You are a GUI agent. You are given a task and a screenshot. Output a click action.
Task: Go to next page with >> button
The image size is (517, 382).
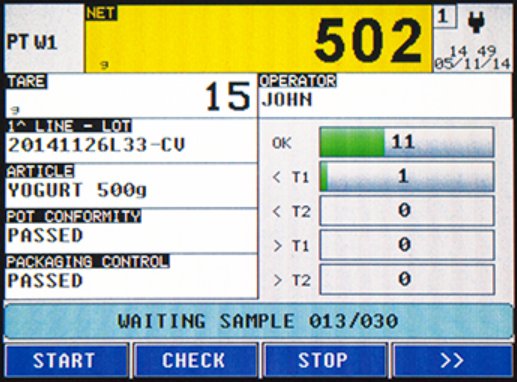click(453, 361)
